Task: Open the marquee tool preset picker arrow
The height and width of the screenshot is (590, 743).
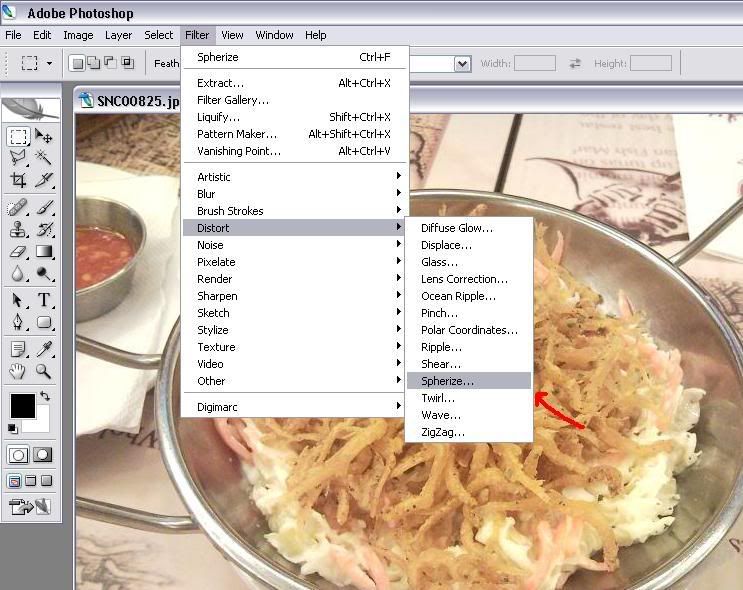Action: tap(49, 63)
